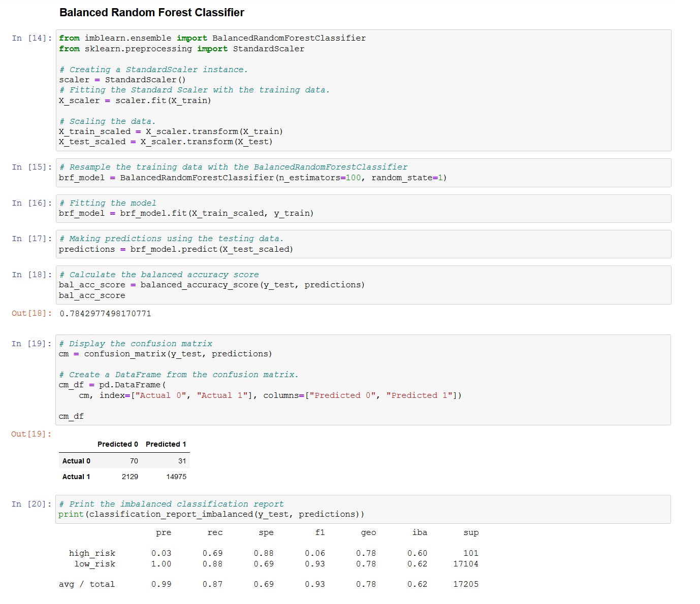Viewport: 700px width, 604px height.
Task: Click the value 14975 in the confusion matrix
Action: 177,477
